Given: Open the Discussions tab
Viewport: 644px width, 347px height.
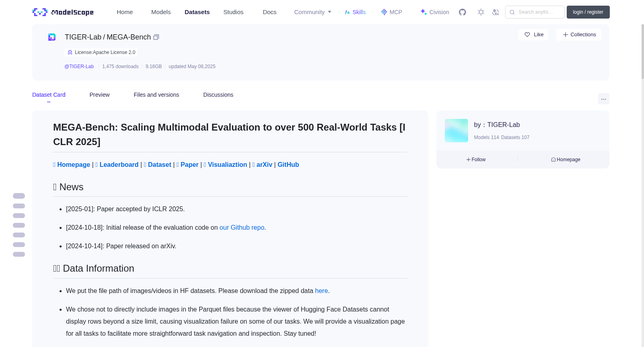Looking at the screenshot, I should pyautogui.click(x=218, y=95).
